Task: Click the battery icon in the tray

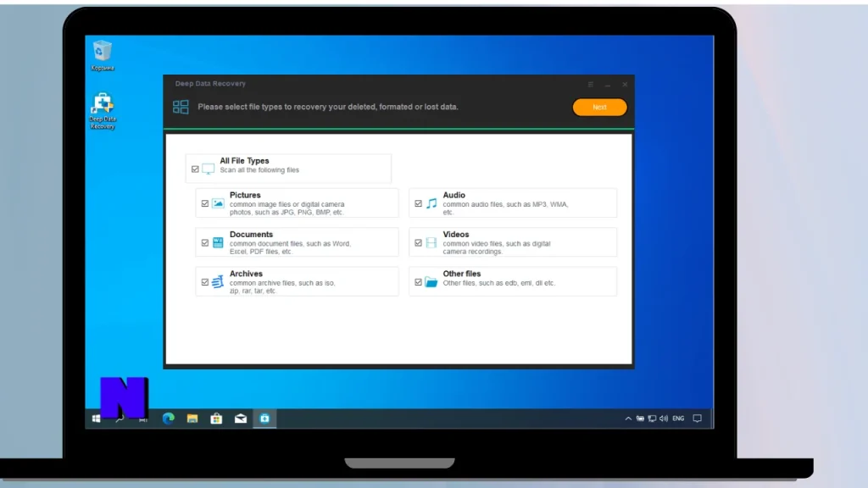Action: point(640,419)
